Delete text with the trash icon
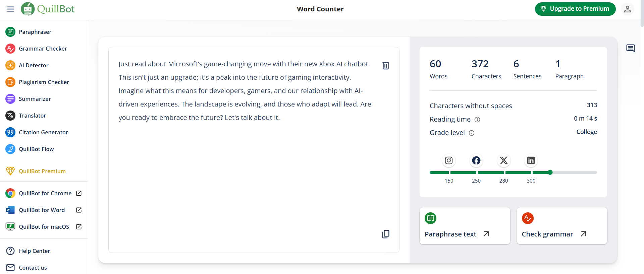644x274 pixels. click(386, 66)
